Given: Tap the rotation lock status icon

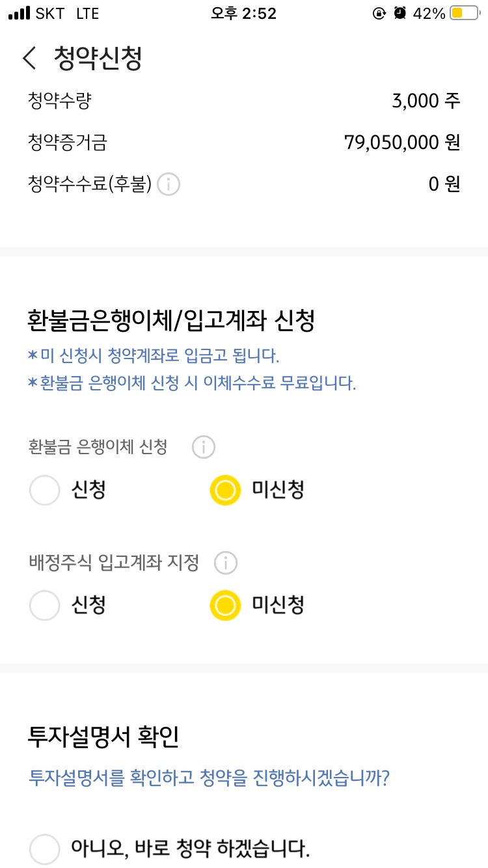Looking at the screenshot, I should point(379,13).
